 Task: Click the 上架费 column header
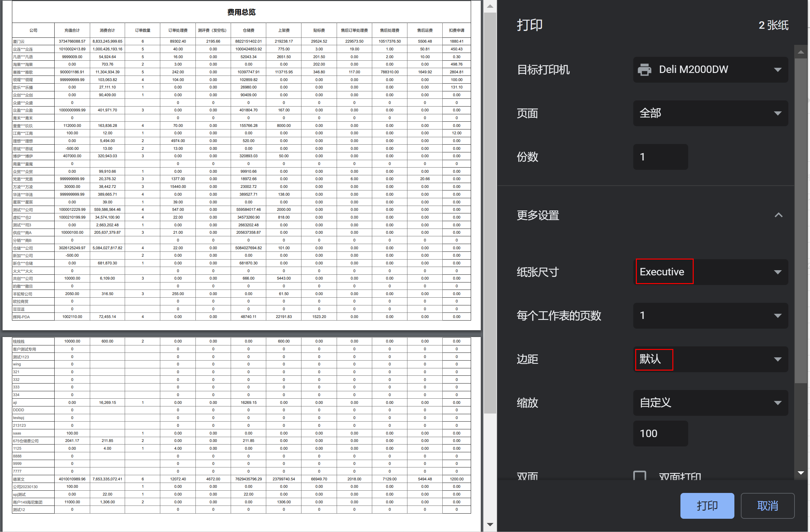(283, 30)
